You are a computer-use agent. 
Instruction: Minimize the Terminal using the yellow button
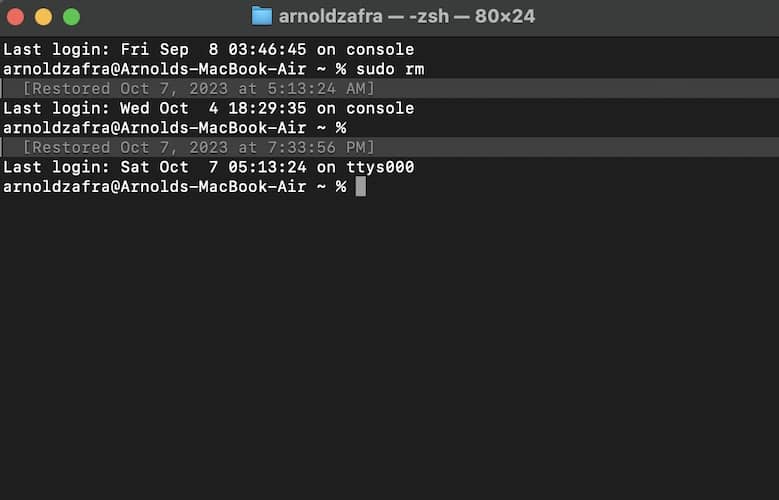click(x=43, y=17)
